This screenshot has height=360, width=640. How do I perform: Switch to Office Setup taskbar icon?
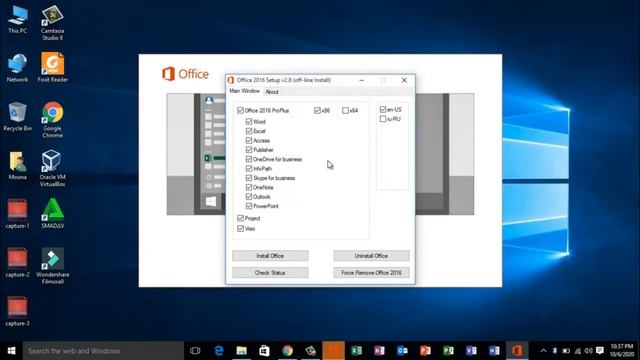point(517,351)
